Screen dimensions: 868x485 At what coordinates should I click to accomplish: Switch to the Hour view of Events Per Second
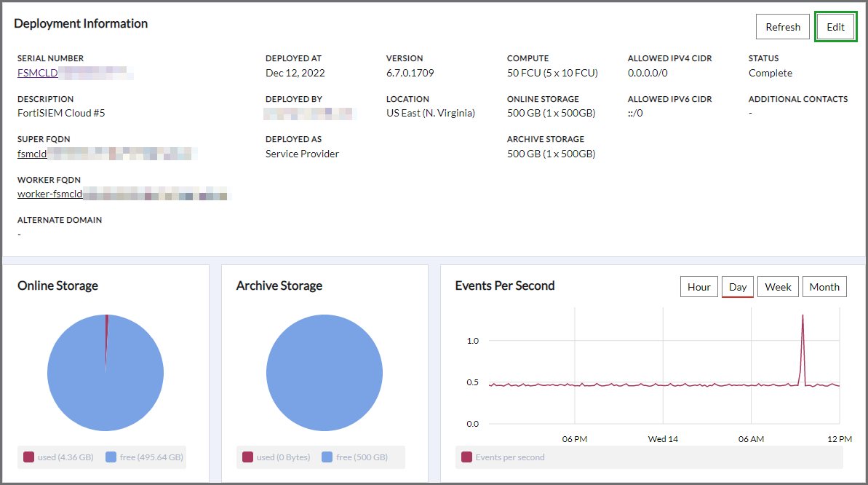pos(698,286)
